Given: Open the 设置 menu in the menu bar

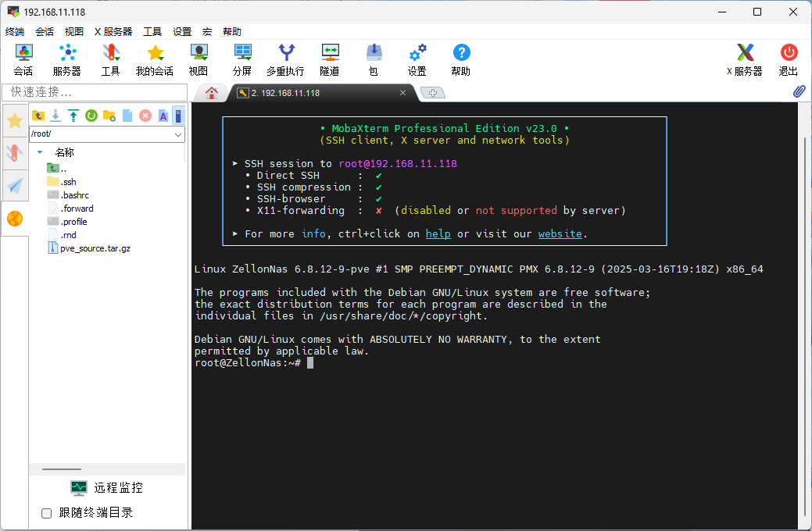Looking at the screenshot, I should click(182, 31).
